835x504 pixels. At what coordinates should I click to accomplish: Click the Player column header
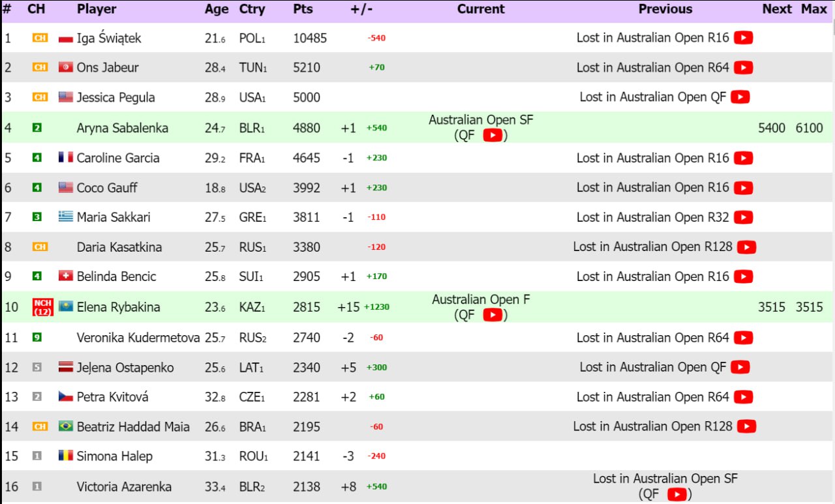coord(97,9)
